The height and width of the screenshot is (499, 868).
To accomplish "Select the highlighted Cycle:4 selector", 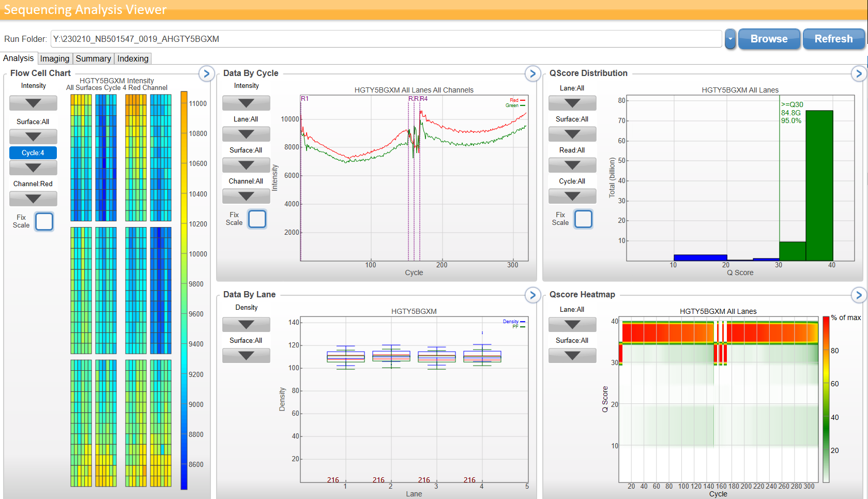I will pos(33,153).
